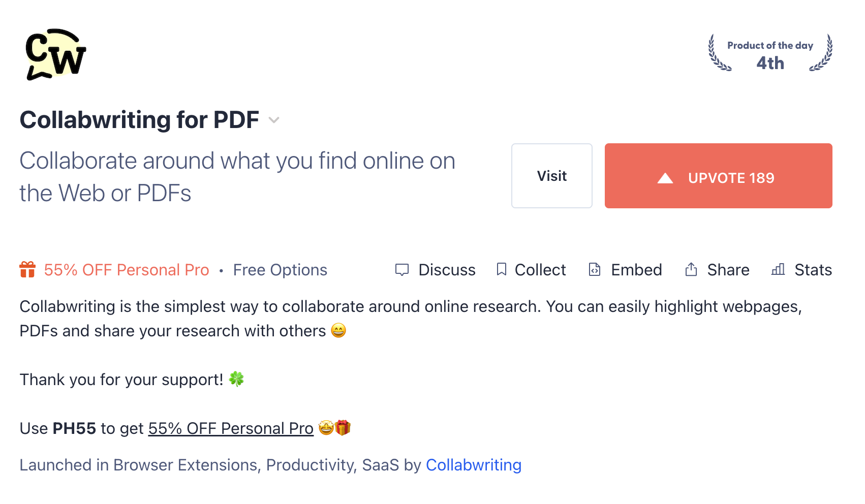
Task: Follow the underlined 55% OFF Personal Pro link
Action: [x=231, y=428]
